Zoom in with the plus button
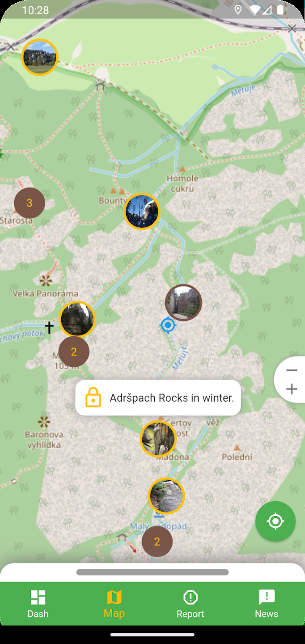 pos(292,389)
